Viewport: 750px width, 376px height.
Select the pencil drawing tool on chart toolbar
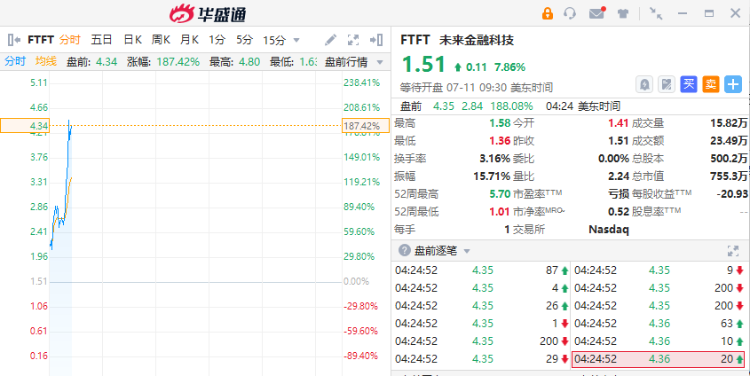coord(331,40)
